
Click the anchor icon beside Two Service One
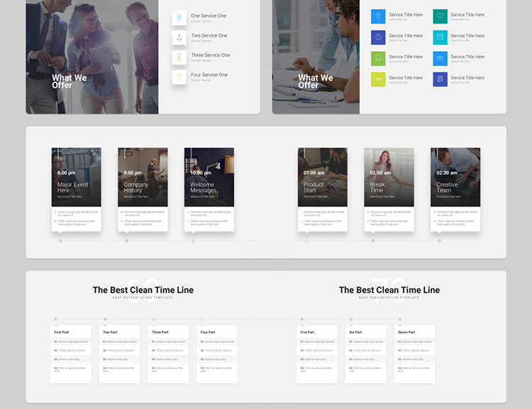179,37
